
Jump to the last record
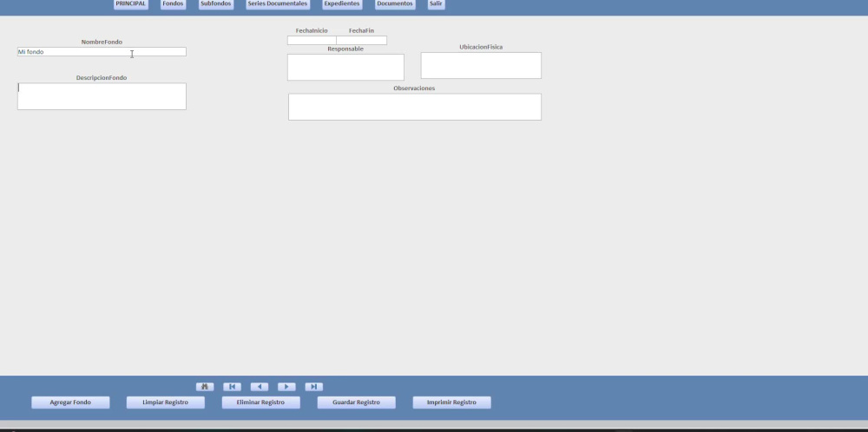click(313, 387)
